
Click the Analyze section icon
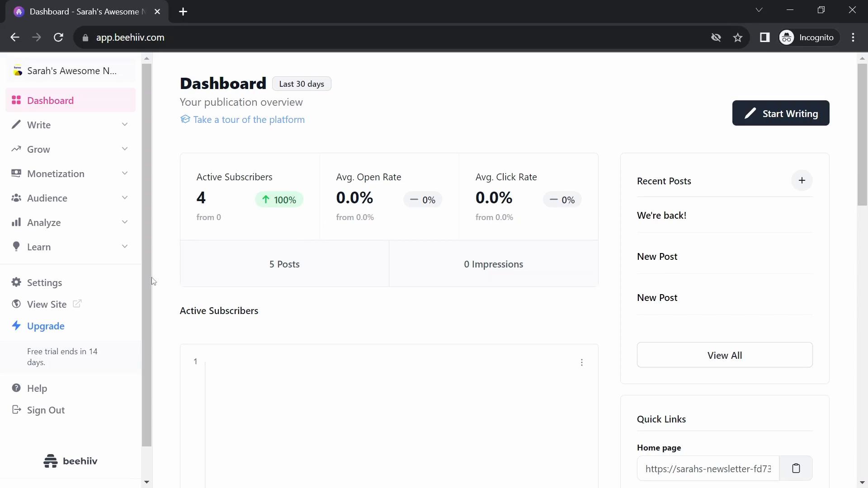16,222
